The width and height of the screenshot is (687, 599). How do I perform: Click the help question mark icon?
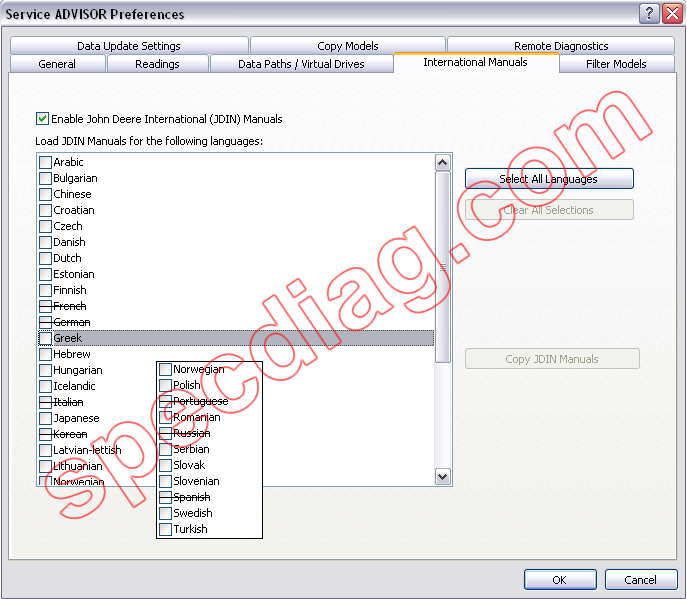(x=650, y=14)
